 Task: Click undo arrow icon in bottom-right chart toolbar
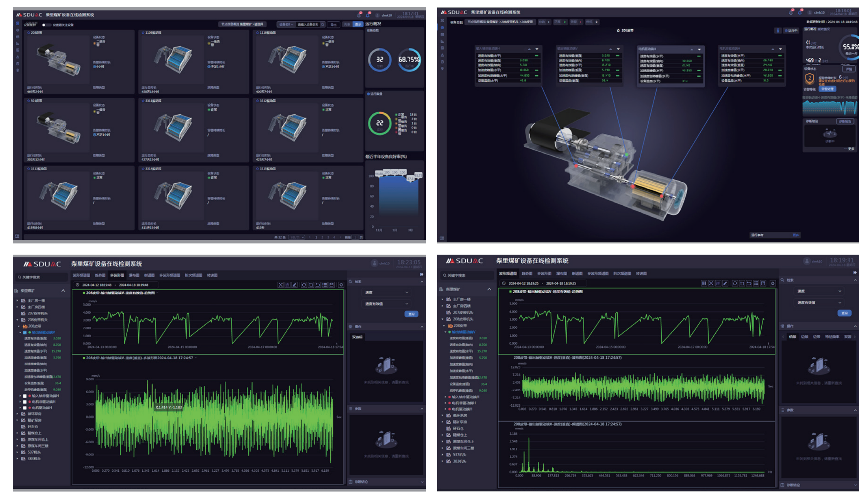click(x=748, y=283)
